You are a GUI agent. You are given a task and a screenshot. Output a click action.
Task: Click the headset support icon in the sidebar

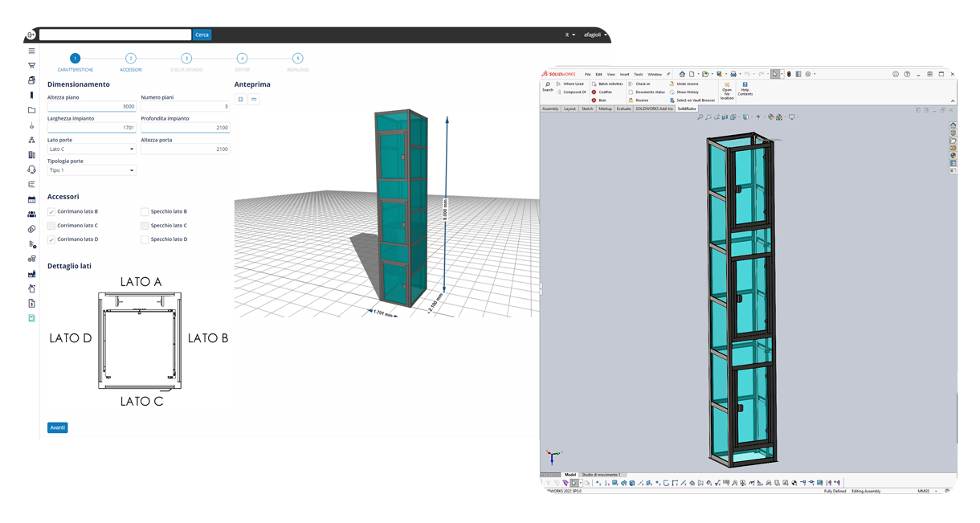[x=32, y=170]
